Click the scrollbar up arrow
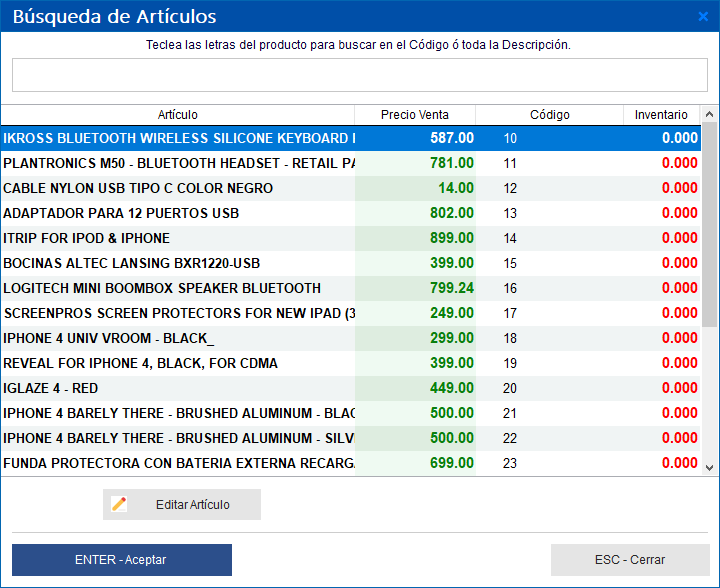This screenshot has height=588, width=720. pyautogui.click(x=709, y=114)
